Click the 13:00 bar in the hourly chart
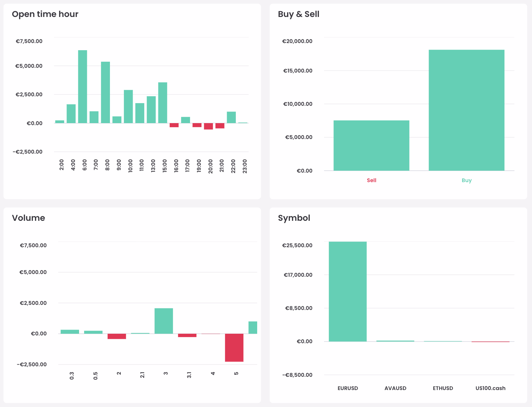 pyautogui.click(x=151, y=110)
